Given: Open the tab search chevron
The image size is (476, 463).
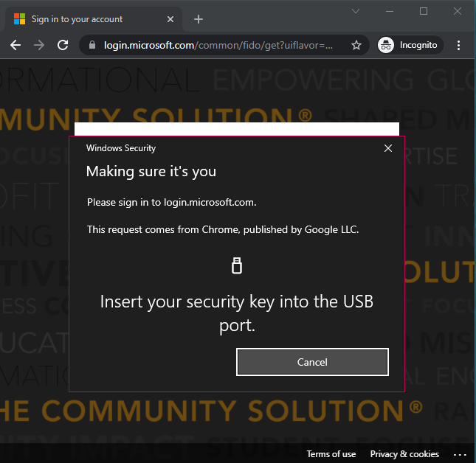Looking at the screenshot, I should [356, 11].
